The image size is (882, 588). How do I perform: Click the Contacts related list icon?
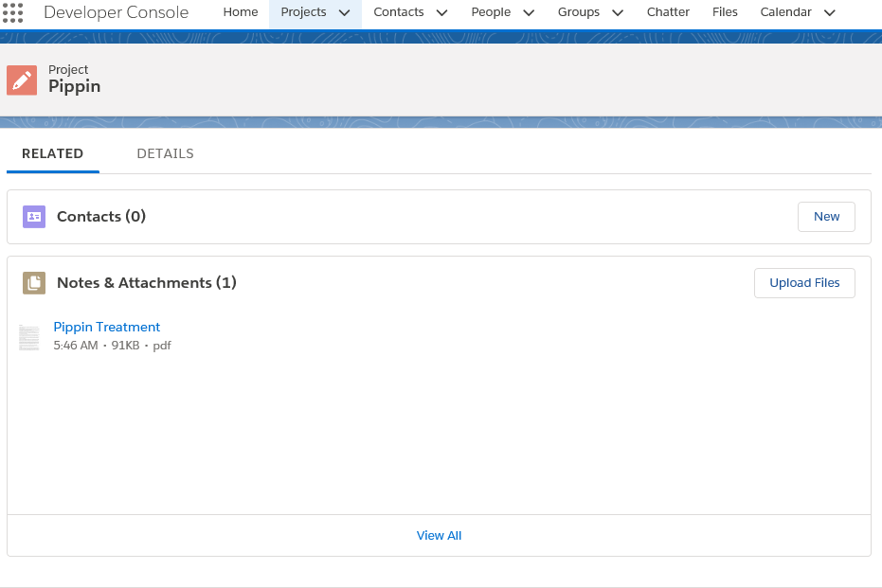click(34, 217)
